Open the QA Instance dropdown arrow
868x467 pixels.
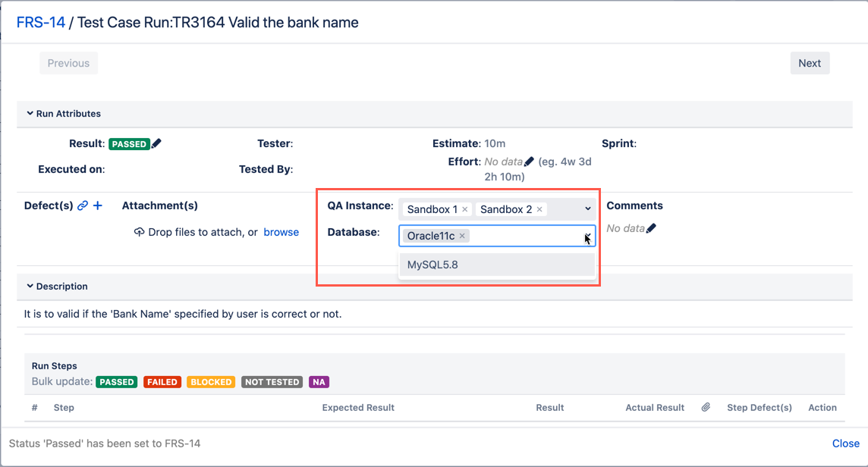(587, 209)
